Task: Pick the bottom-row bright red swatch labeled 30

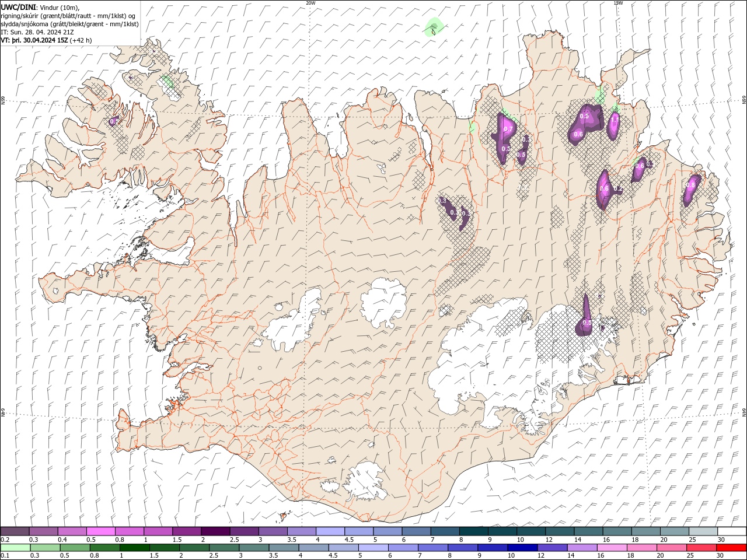Action: (x=731, y=548)
